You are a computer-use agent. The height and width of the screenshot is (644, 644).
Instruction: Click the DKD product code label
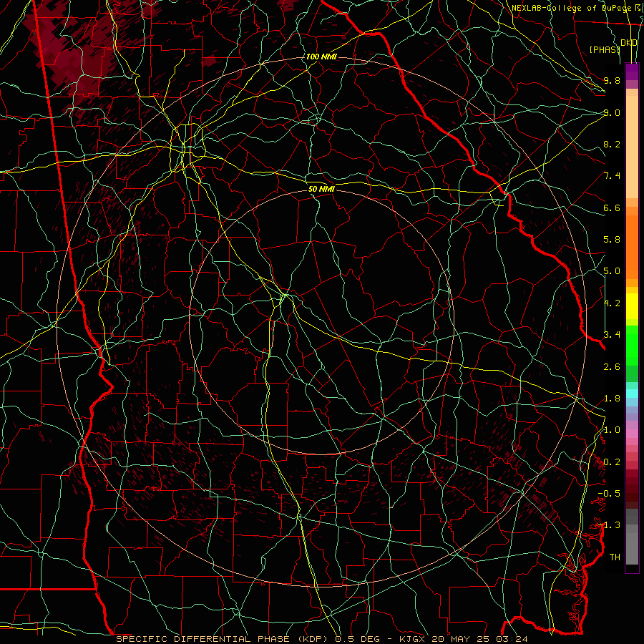point(629,43)
